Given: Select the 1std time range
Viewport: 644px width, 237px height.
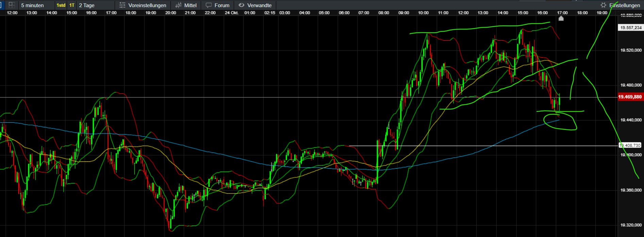Looking at the screenshot, I should tap(61, 5).
